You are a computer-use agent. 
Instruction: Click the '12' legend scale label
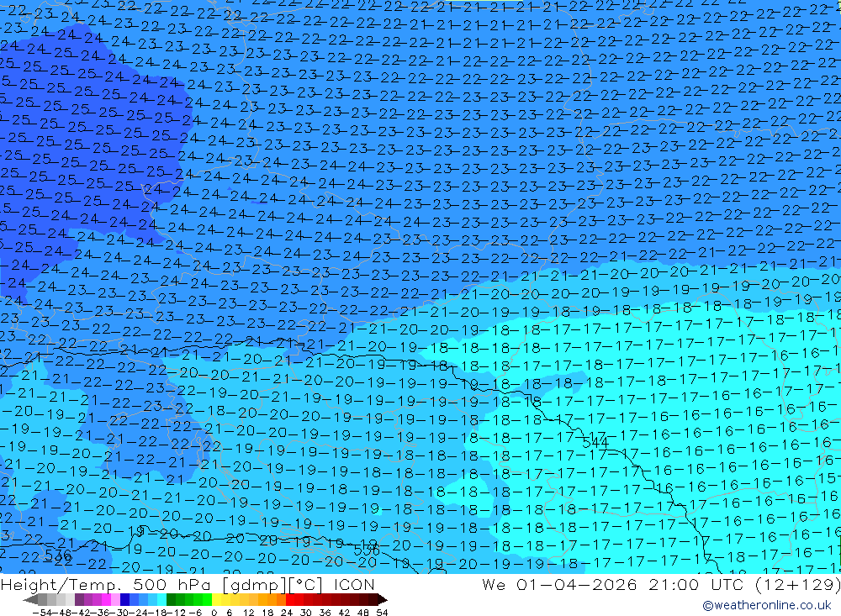tap(249, 613)
